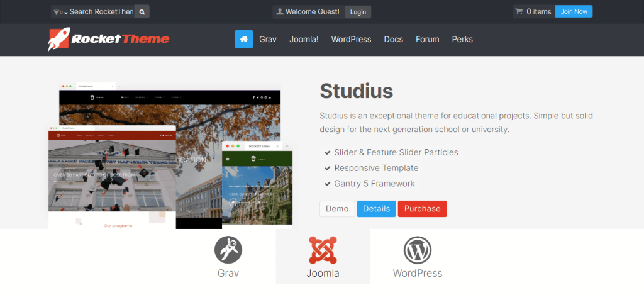The width and height of the screenshot is (644, 295).
Task: Click the Gantry 5 Framework feature text
Action: (x=375, y=184)
